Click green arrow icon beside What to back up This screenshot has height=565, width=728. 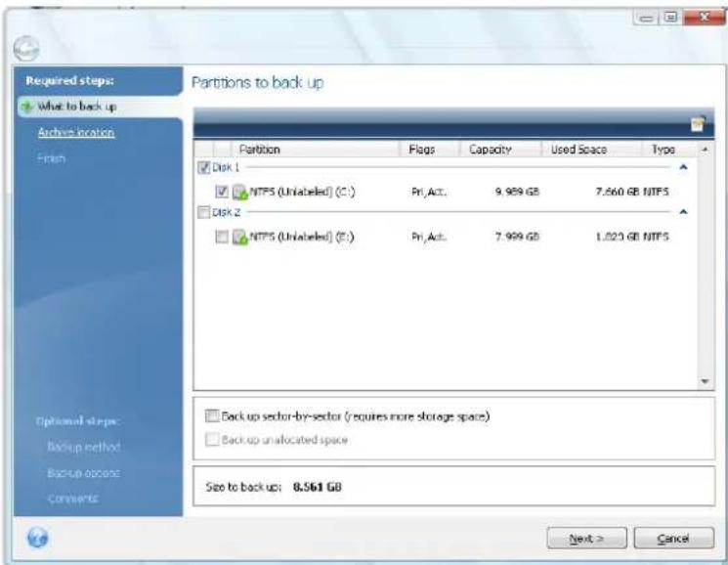click(27, 107)
